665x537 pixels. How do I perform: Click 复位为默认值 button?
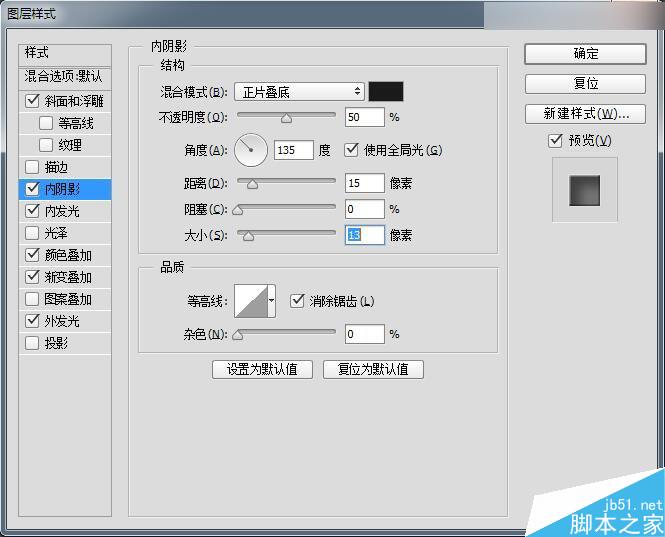[373, 369]
